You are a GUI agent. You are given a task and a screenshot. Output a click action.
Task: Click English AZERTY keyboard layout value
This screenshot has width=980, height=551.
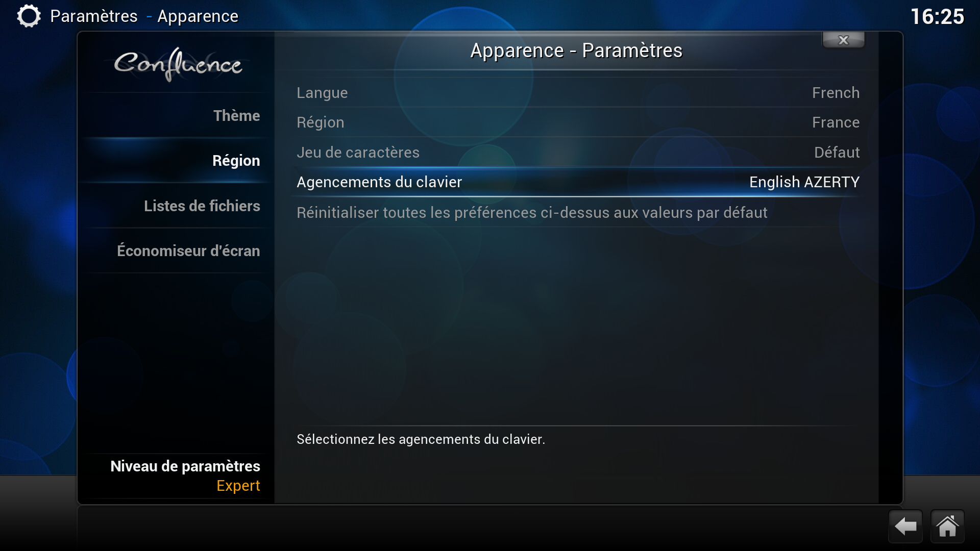(x=804, y=182)
